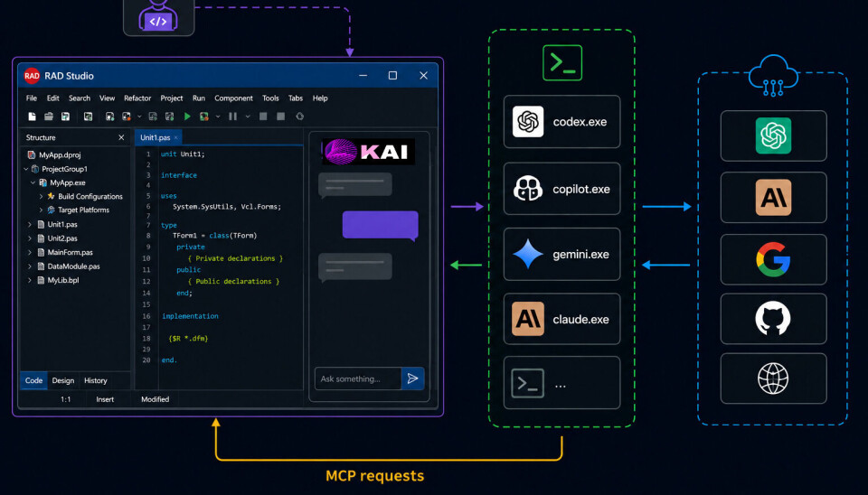Viewport: 868px width, 495px height.
Task: Click the Copilot icon on copilot.exe card
Action: click(x=527, y=189)
